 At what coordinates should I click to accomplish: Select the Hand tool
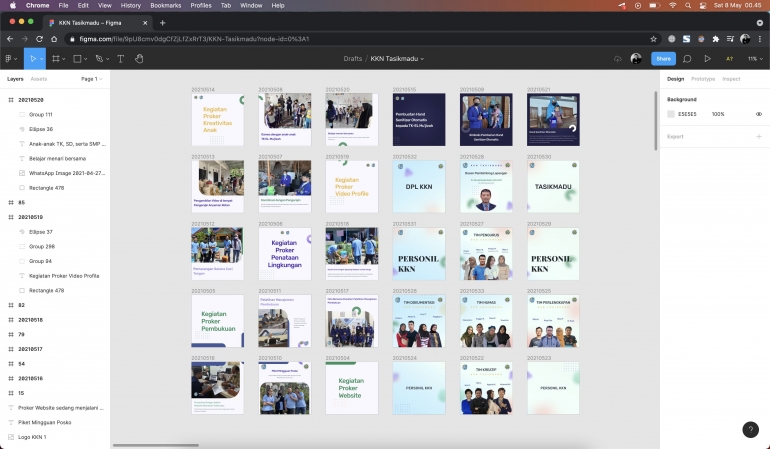pyautogui.click(x=139, y=58)
